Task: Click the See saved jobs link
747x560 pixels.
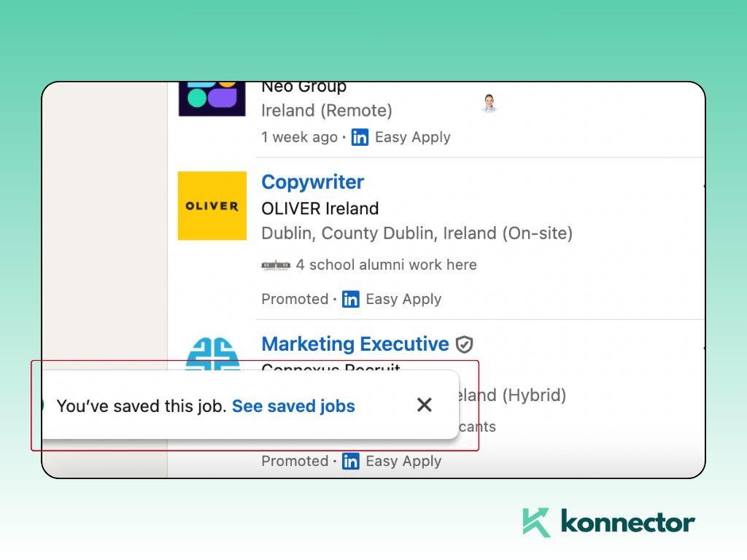Action: pos(293,406)
